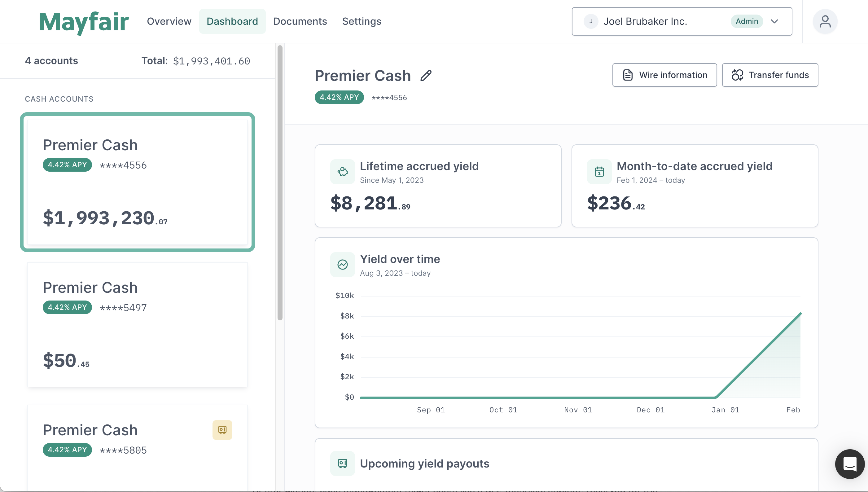Click the Yield over time heading

(x=400, y=259)
